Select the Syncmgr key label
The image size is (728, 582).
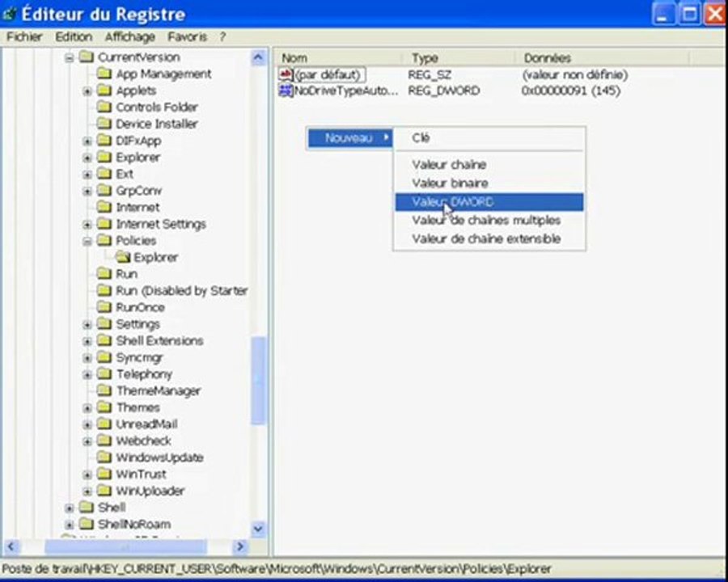[139, 357]
